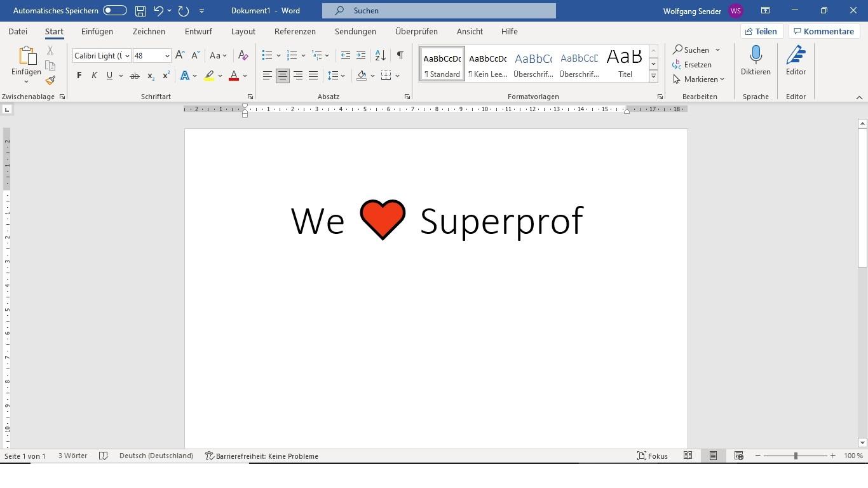Screen dimensions: 868x488
Task: Click the Diktieren microphone icon
Action: (x=756, y=55)
